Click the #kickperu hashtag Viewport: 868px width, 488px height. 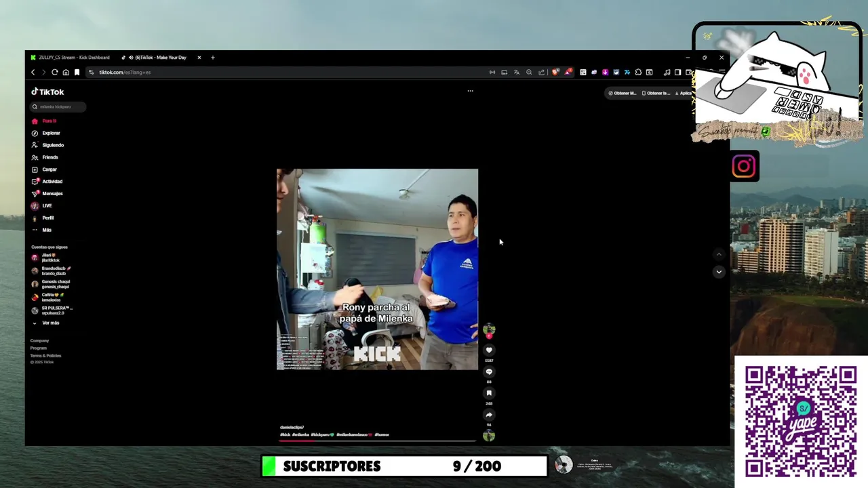click(322, 434)
